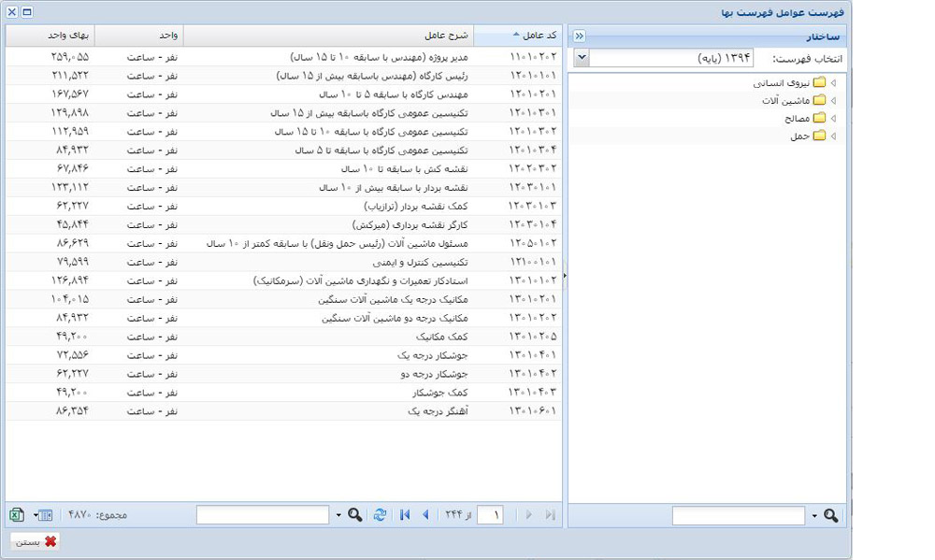The width and height of the screenshot is (935, 560).
Task: Open the column chooser icon
Action: tap(42, 515)
